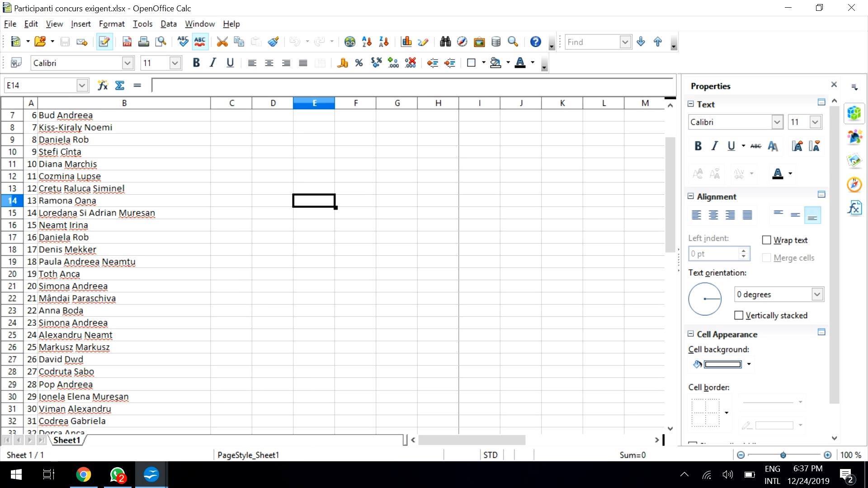Click the Zoom magnifier icon
The height and width of the screenshot is (488, 868).
point(513,42)
